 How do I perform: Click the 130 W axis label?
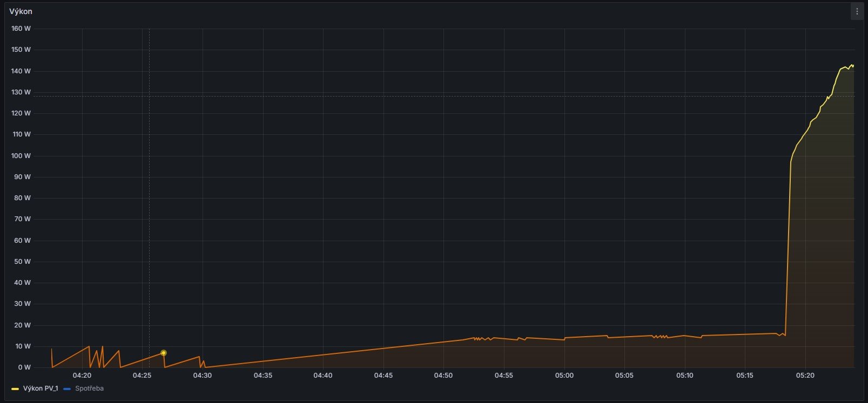click(21, 92)
